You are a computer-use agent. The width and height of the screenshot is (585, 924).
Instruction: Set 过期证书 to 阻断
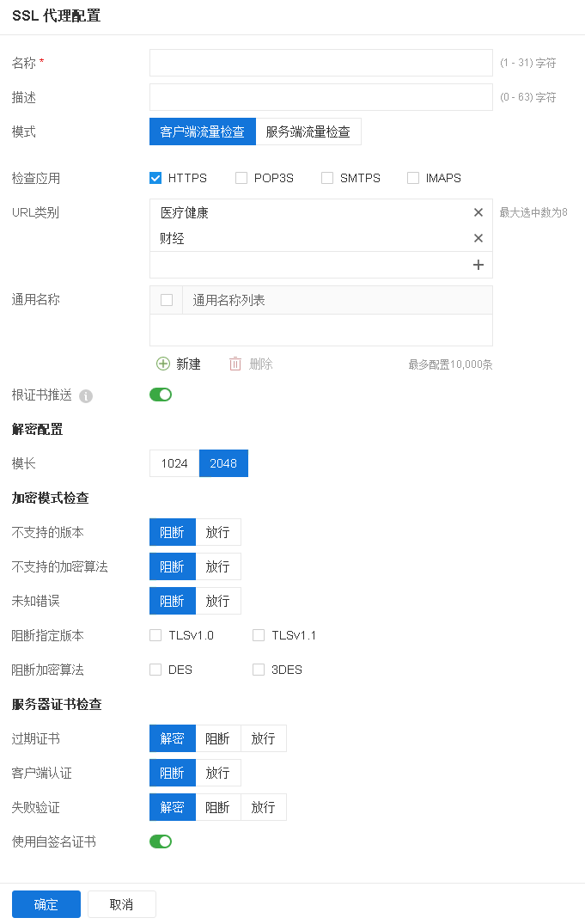[x=218, y=738]
